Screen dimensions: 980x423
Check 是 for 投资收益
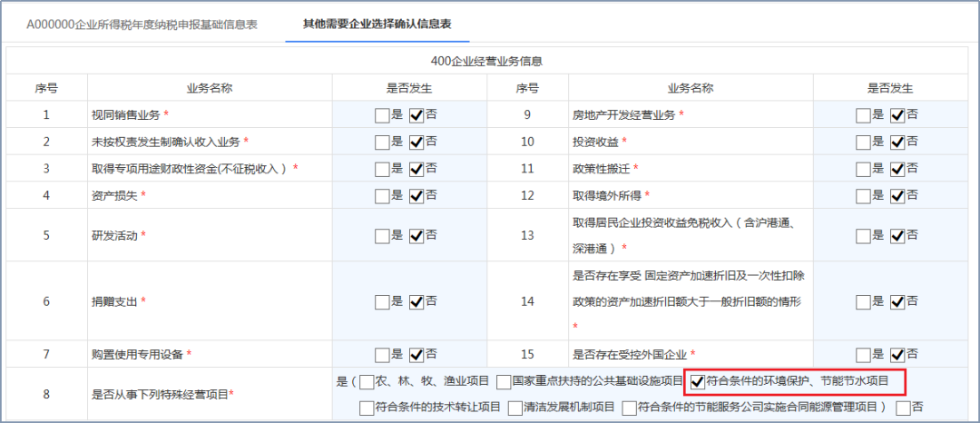[863, 143]
